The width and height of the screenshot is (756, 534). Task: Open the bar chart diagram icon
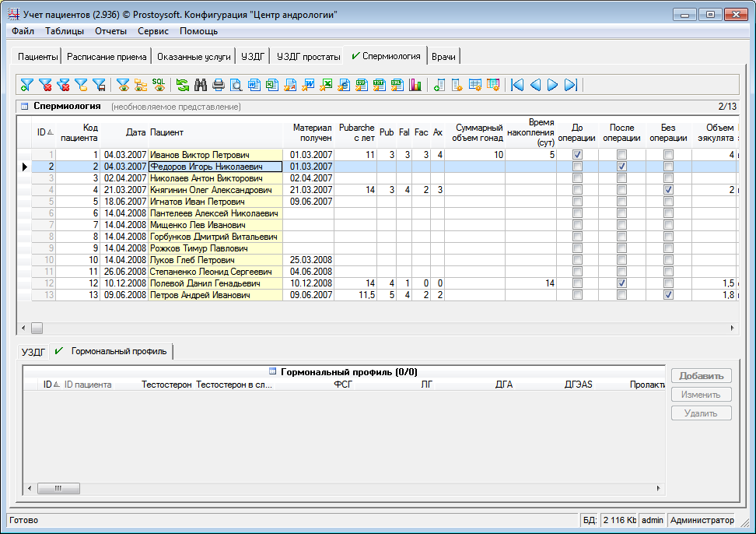(415, 85)
